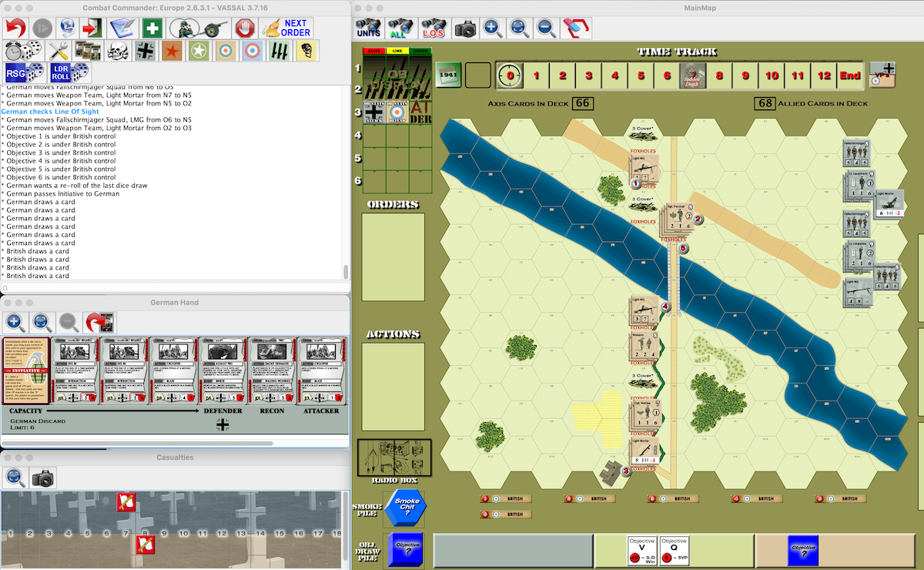Select the Objective Q chit
Viewport: 924px width, 570px height.
(x=674, y=550)
